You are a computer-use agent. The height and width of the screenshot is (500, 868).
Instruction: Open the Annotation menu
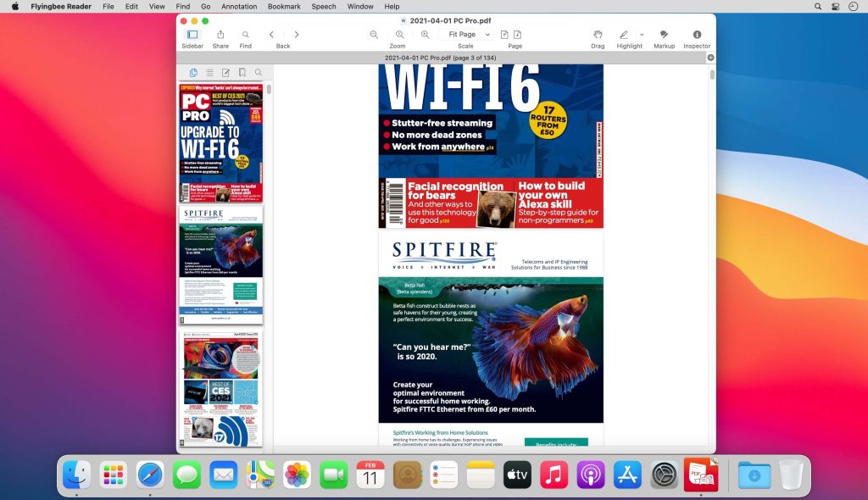pyautogui.click(x=238, y=6)
